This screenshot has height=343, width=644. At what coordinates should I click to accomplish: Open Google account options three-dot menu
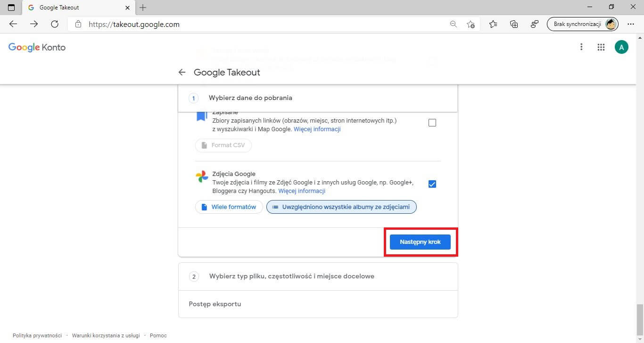click(x=582, y=47)
